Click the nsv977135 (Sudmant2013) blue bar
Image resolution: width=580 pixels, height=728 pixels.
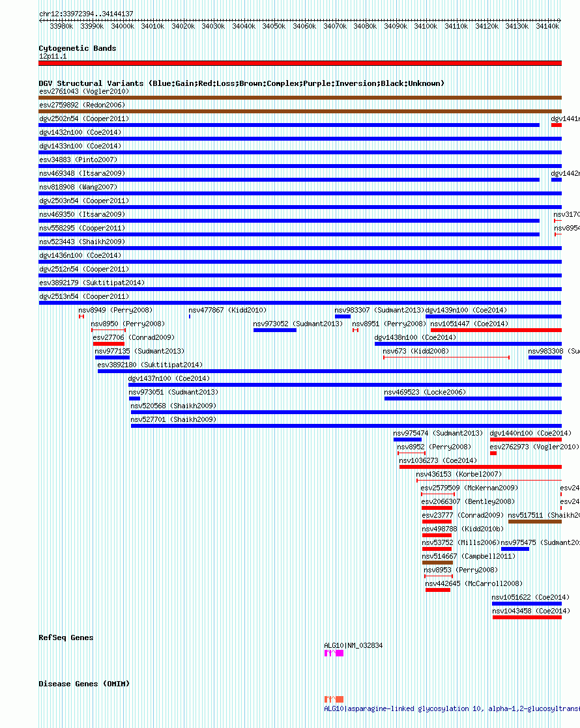[112, 357]
